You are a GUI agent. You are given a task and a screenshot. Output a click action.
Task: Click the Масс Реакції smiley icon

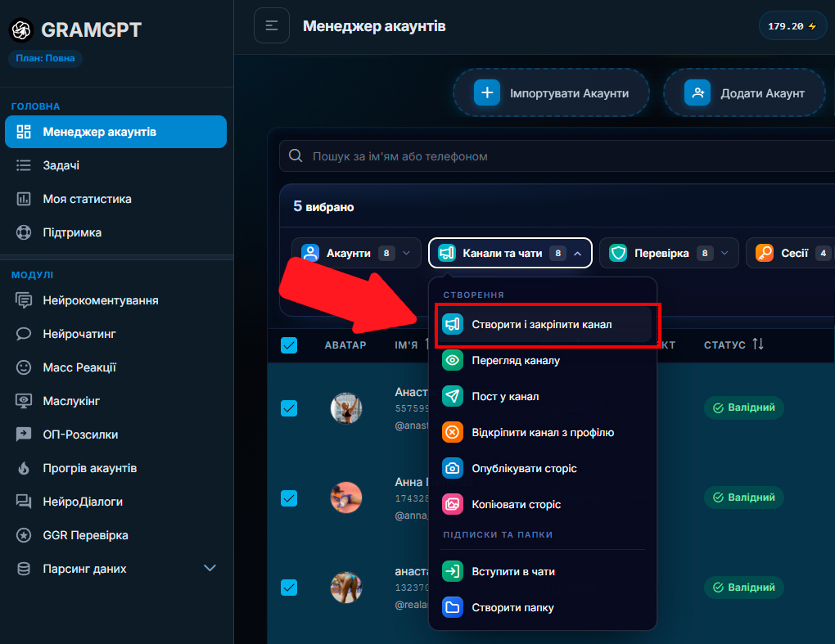tap(24, 367)
